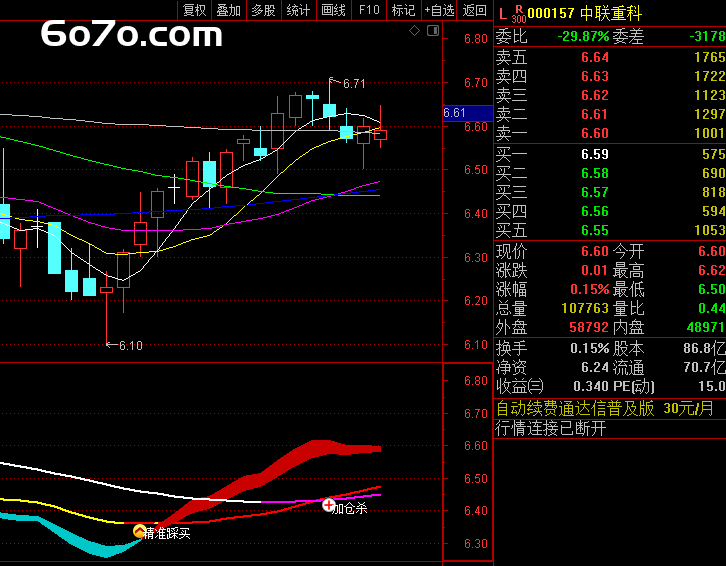
Task: Select the 卖三 row price 6.62
Action: [595, 95]
